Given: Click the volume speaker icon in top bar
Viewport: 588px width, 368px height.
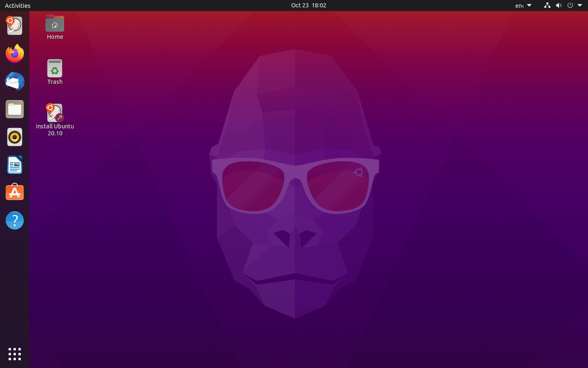Looking at the screenshot, I should pos(559,5).
